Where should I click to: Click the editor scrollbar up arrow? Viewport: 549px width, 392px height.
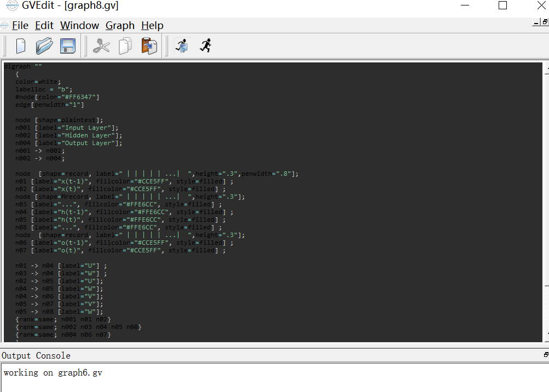pyautogui.click(x=547, y=68)
